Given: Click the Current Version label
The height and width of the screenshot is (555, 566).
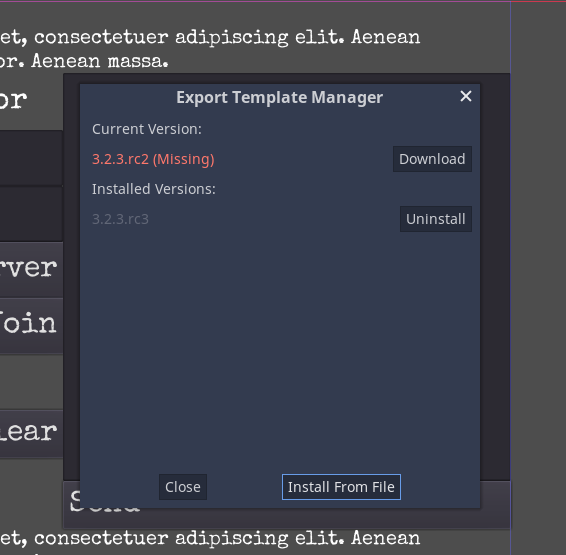Looking at the screenshot, I should coord(147,129).
